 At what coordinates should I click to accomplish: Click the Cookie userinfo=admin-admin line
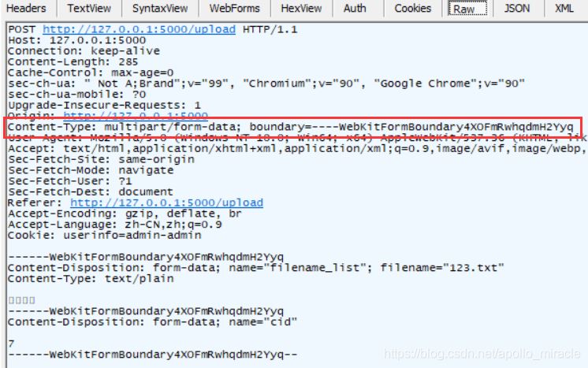pyautogui.click(x=105, y=236)
